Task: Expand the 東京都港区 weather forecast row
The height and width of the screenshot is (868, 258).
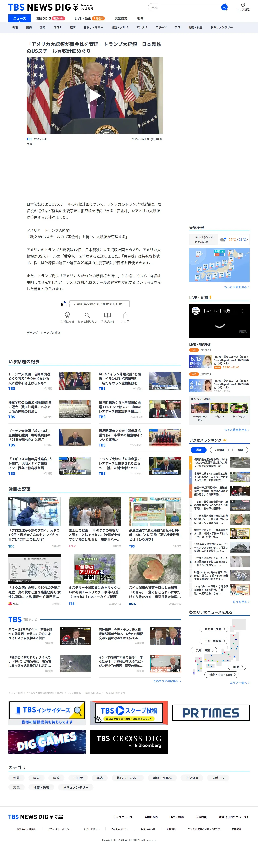Action: 219,240
